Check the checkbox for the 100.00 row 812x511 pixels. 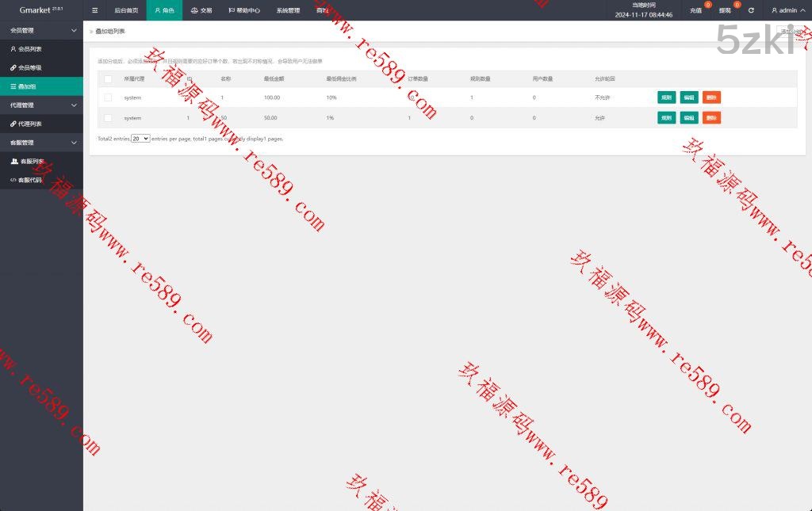pyautogui.click(x=108, y=97)
